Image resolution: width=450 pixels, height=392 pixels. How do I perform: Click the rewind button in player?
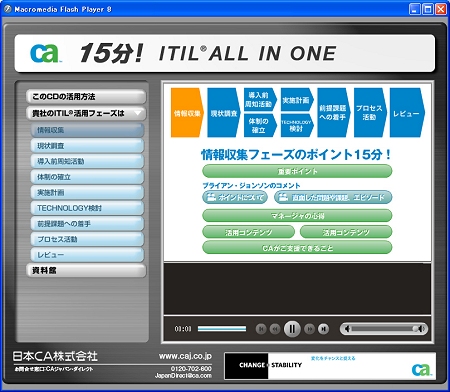(x=275, y=329)
